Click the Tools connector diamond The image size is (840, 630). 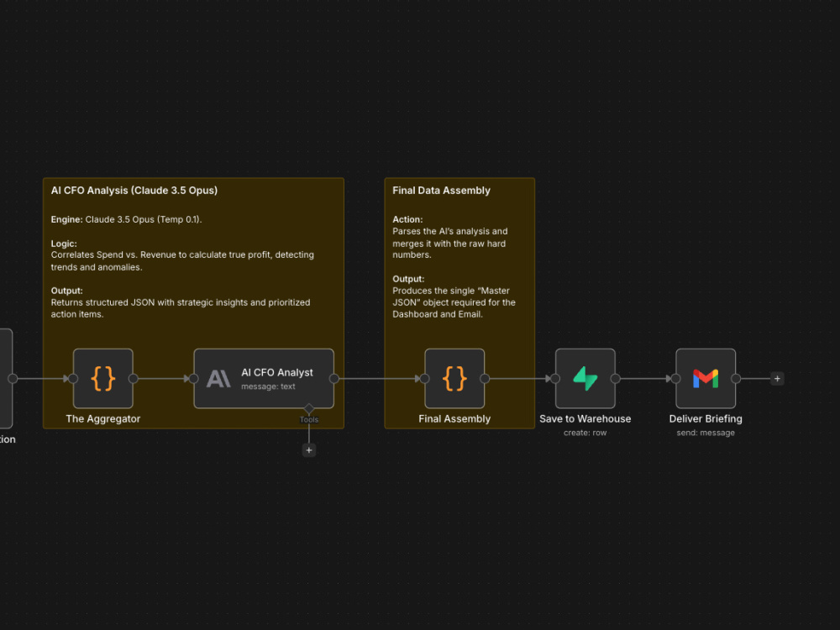(x=309, y=409)
